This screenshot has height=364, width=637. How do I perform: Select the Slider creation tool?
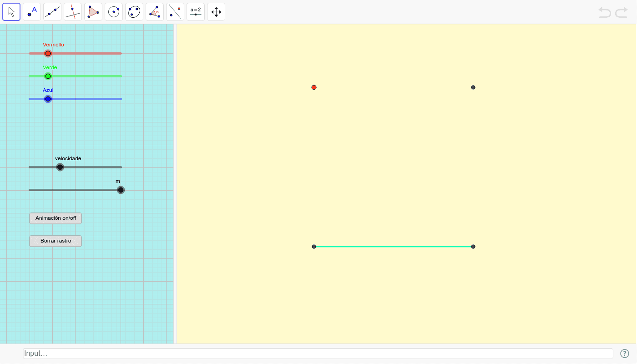click(x=195, y=11)
